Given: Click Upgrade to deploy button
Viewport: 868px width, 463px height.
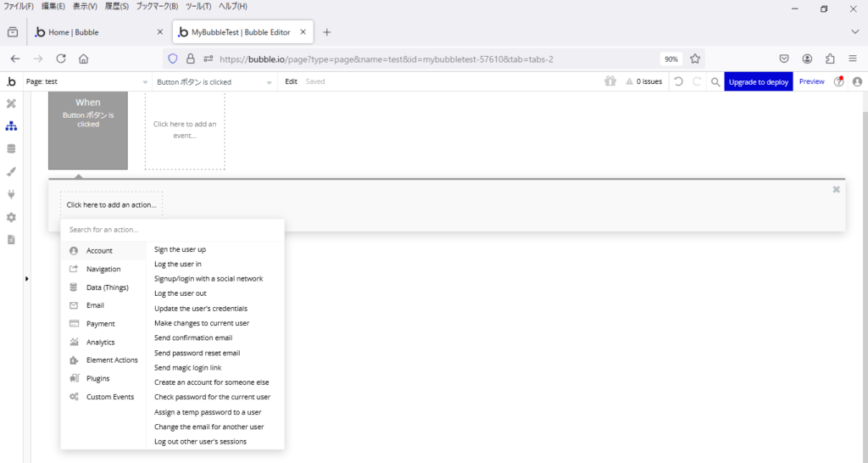Looking at the screenshot, I should point(759,81).
